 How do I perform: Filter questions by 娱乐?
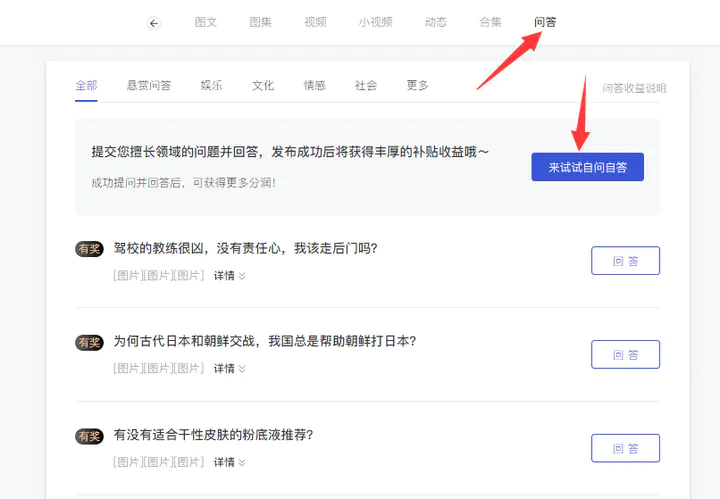(211, 85)
